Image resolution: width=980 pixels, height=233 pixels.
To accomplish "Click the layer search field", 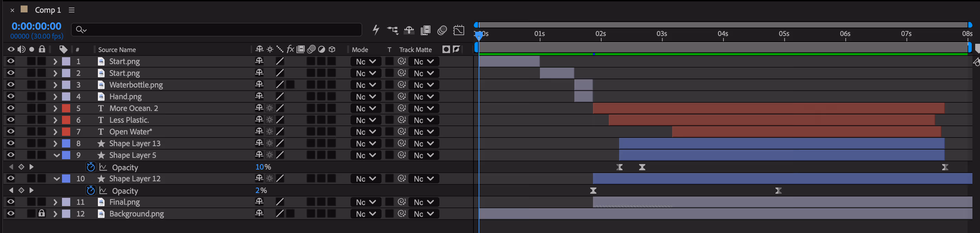I will [x=216, y=29].
